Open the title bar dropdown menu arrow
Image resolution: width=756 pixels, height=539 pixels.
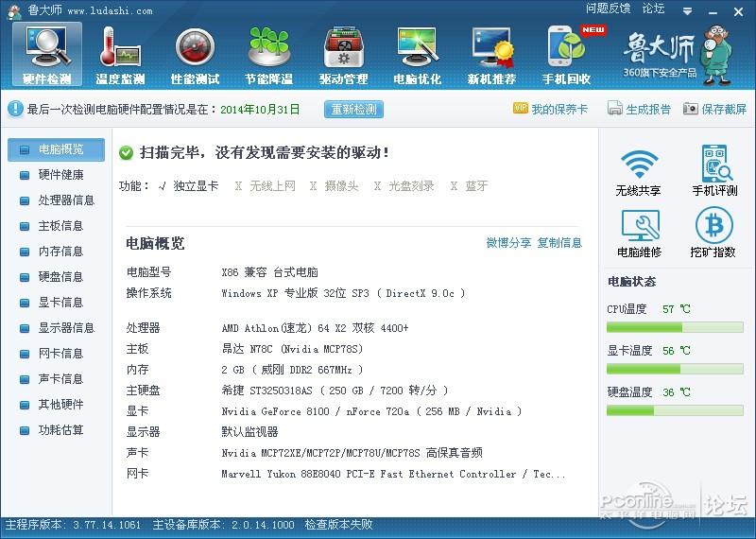coord(688,11)
